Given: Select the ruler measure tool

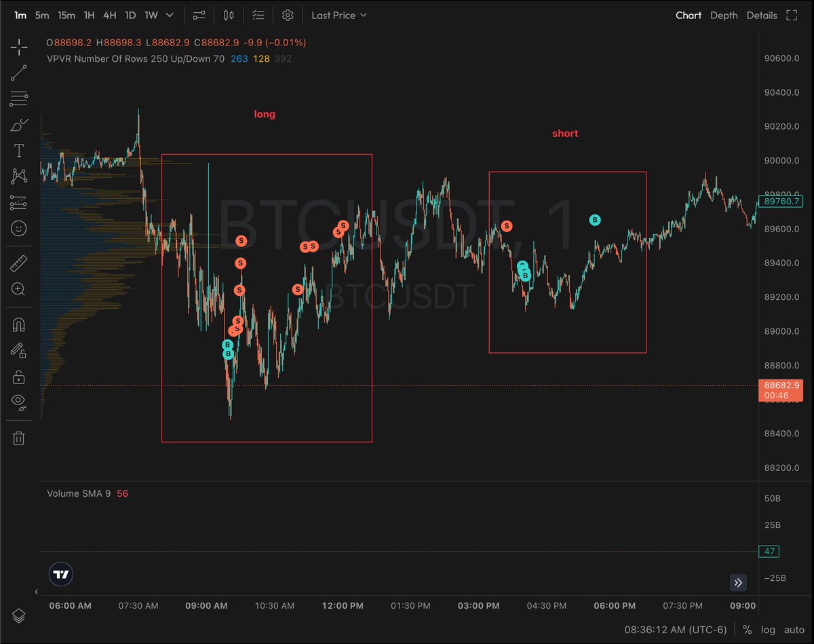Looking at the screenshot, I should point(19,263).
